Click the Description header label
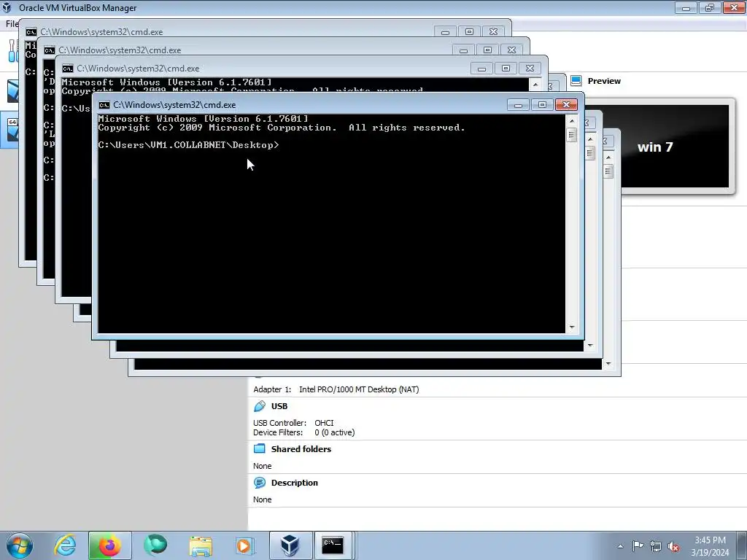 coord(295,483)
